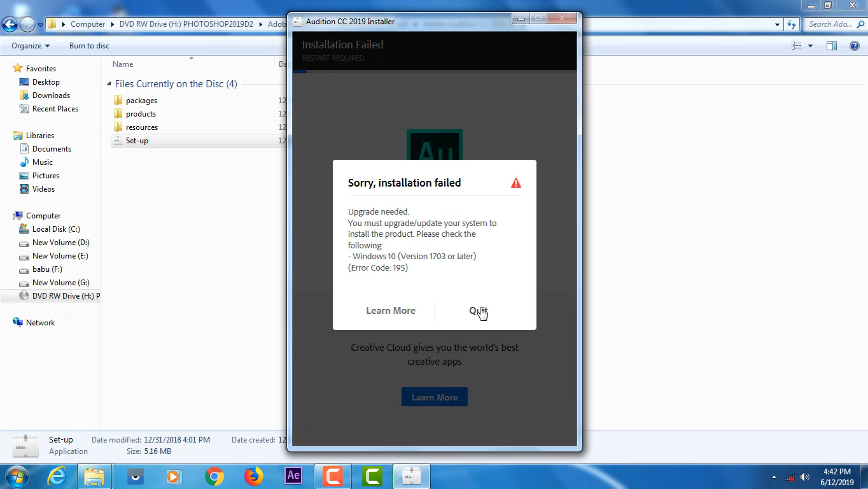Select the resources folder

[x=141, y=127]
